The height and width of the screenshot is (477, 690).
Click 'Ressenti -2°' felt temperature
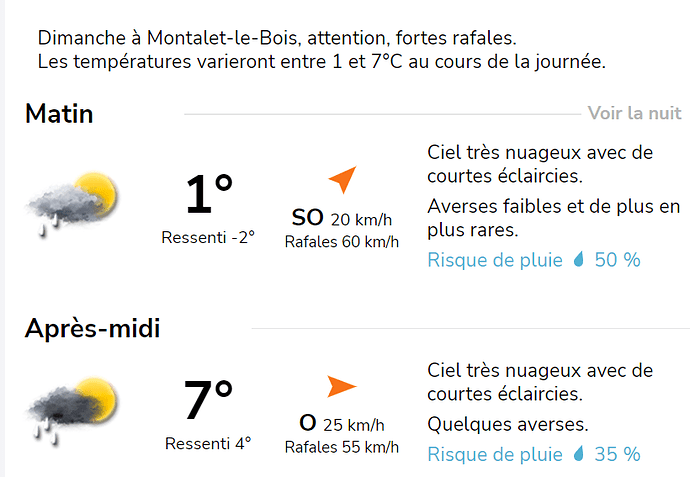coord(208,238)
